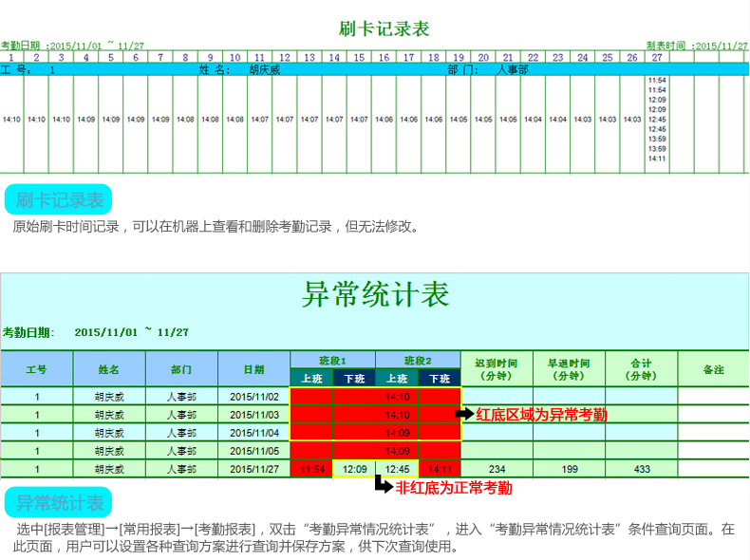Click the total value 433 cell

coord(642,469)
